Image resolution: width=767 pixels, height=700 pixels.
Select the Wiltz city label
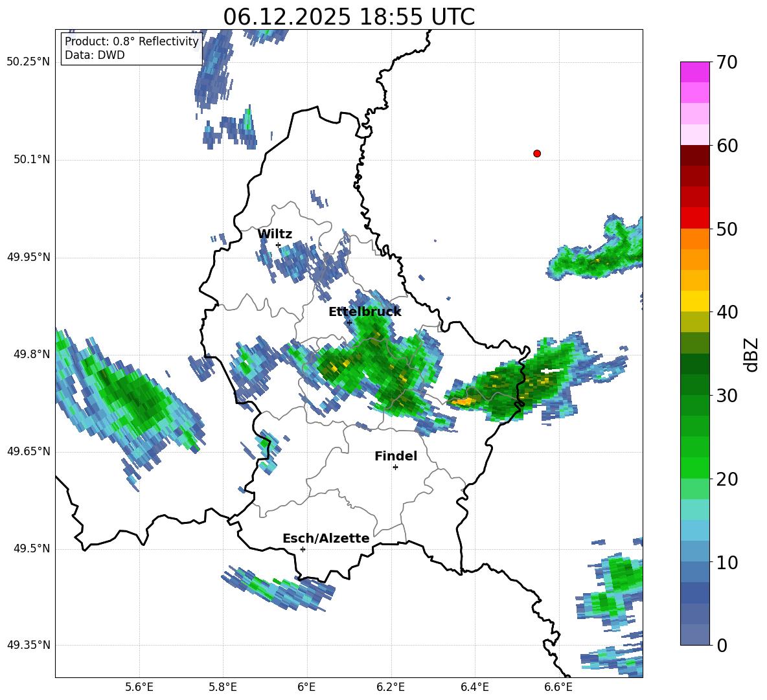pyautogui.click(x=275, y=234)
